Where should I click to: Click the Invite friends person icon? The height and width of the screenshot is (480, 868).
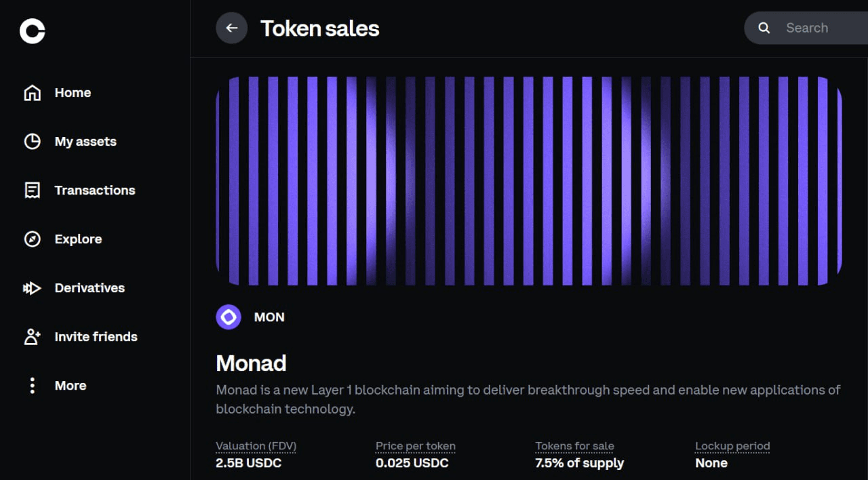point(32,337)
